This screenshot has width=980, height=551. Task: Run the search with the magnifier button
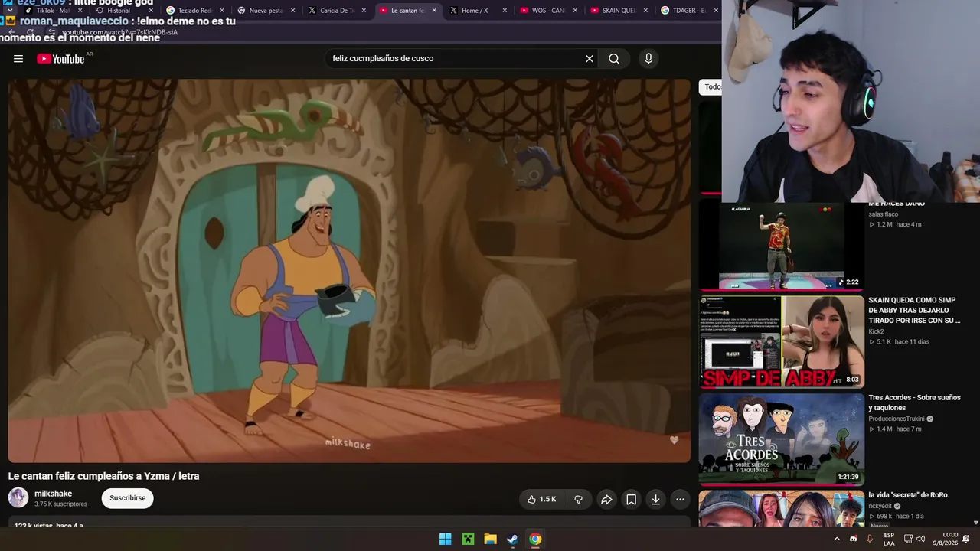click(x=614, y=59)
